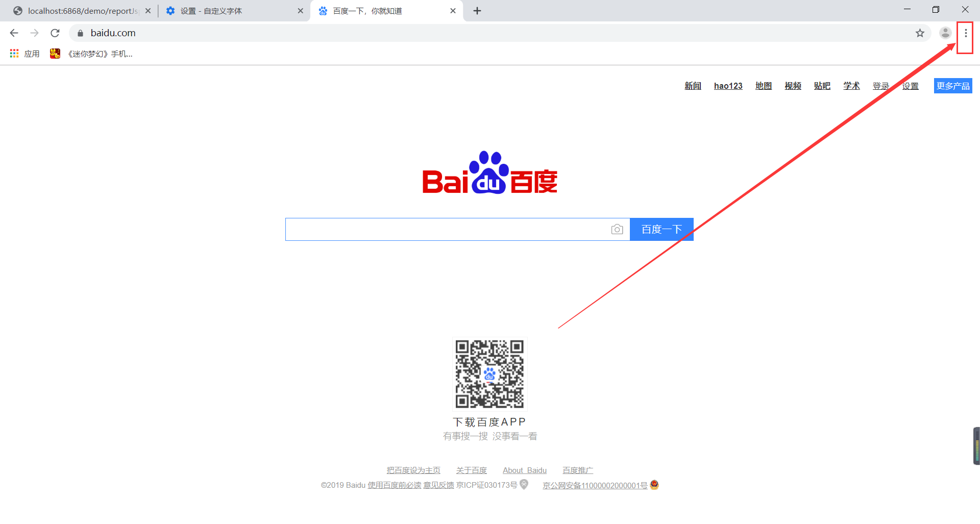Click the 百度一下 search button
The height and width of the screenshot is (524, 980).
[x=661, y=230]
